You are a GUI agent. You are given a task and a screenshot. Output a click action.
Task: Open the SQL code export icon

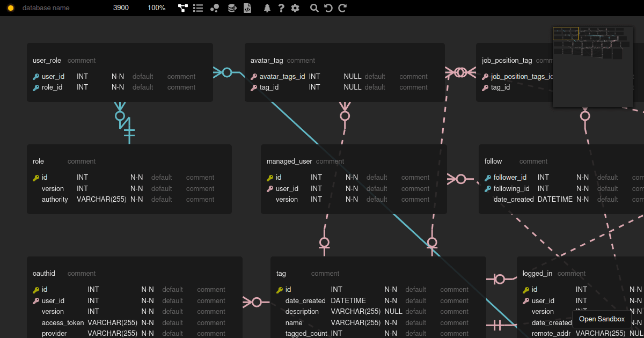[247, 8]
